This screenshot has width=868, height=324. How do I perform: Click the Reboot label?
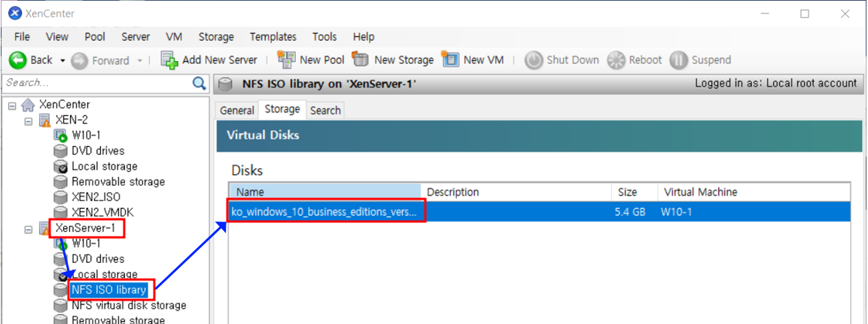point(645,60)
